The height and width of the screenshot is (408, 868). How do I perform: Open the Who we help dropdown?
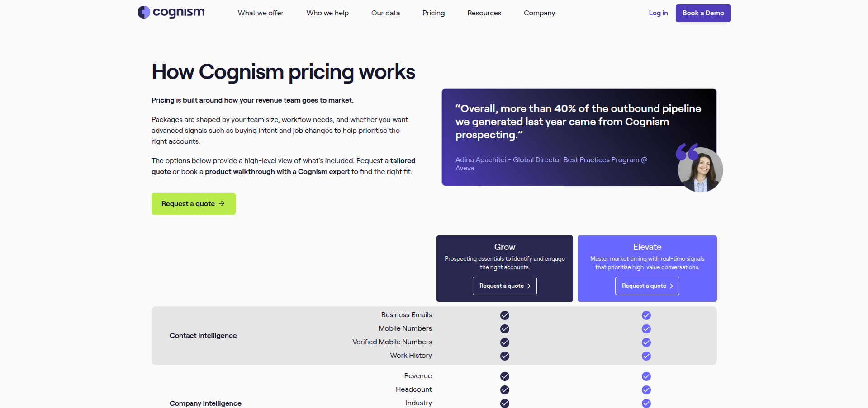tap(327, 13)
